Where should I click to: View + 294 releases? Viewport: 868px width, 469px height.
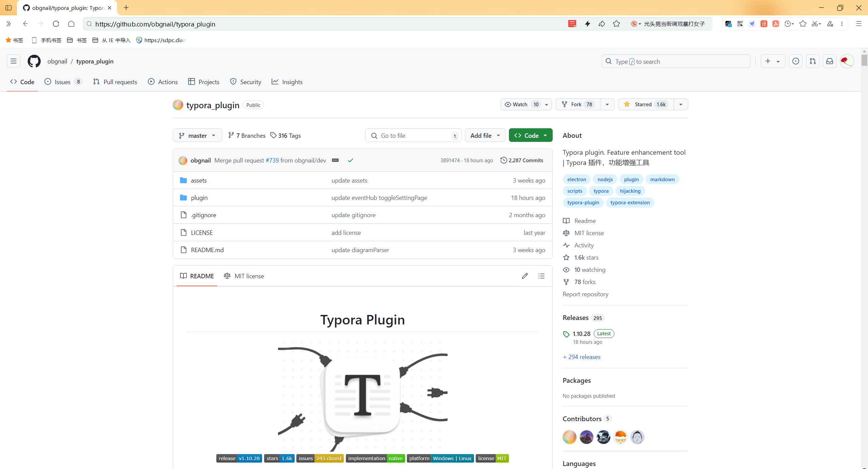coord(582,357)
